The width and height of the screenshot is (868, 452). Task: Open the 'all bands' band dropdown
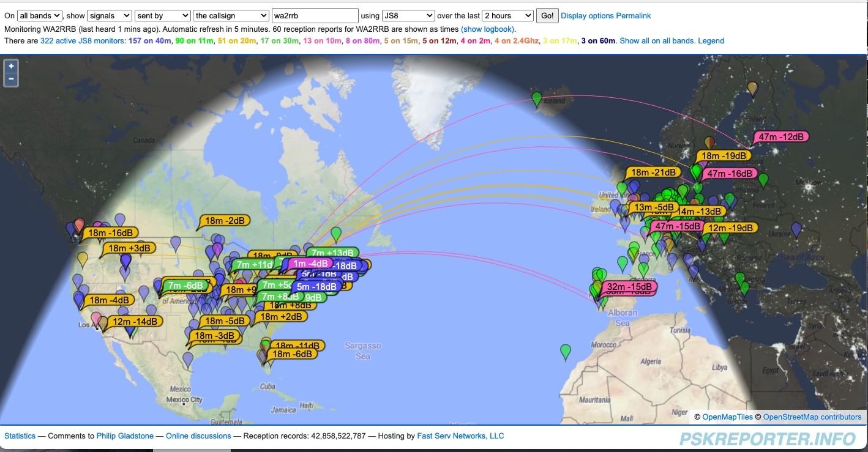[x=40, y=16]
